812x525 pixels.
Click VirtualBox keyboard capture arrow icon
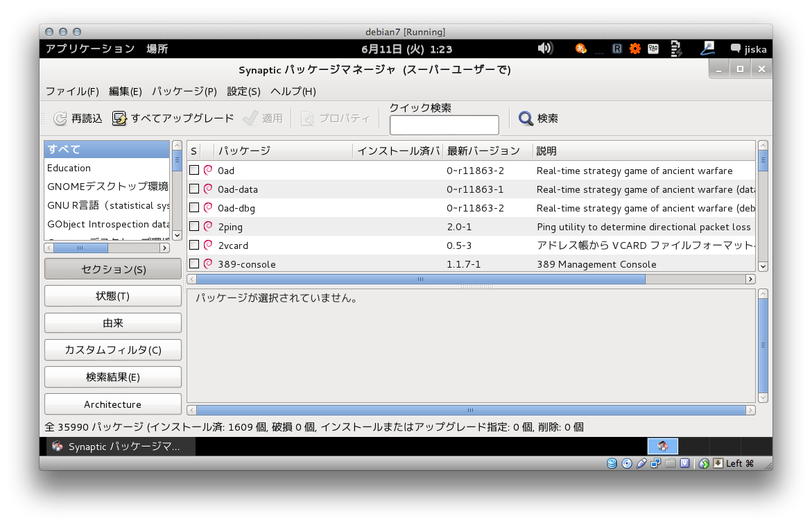718,463
